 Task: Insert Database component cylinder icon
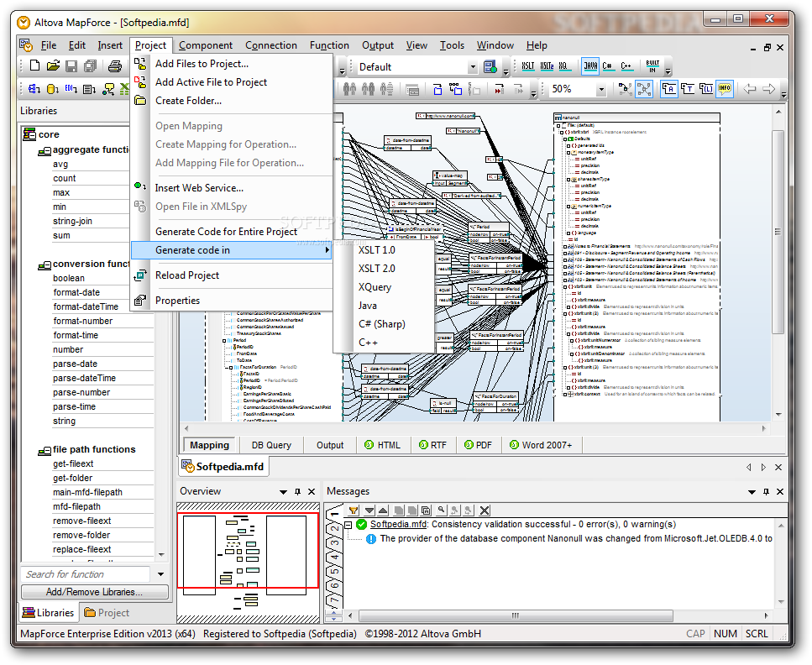pyautogui.click(x=52, y=89)
